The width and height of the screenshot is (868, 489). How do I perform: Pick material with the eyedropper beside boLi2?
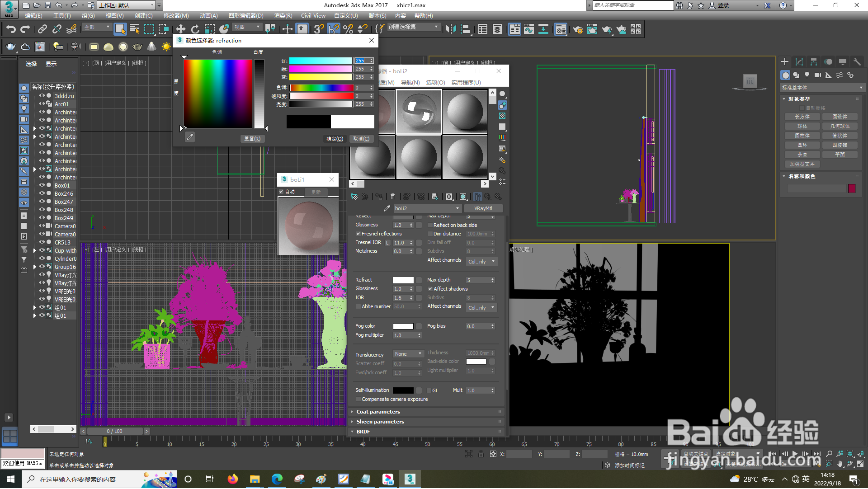click(387, 208)
